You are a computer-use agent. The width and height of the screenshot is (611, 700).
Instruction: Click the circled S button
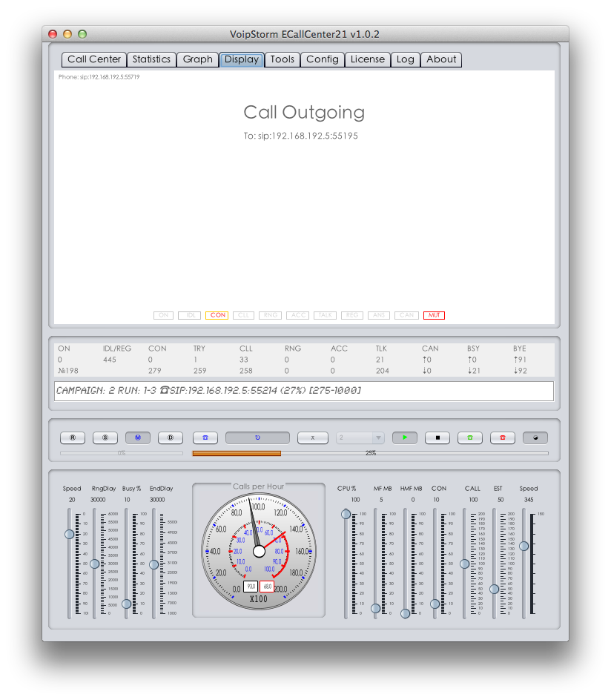tap(105, 437)
